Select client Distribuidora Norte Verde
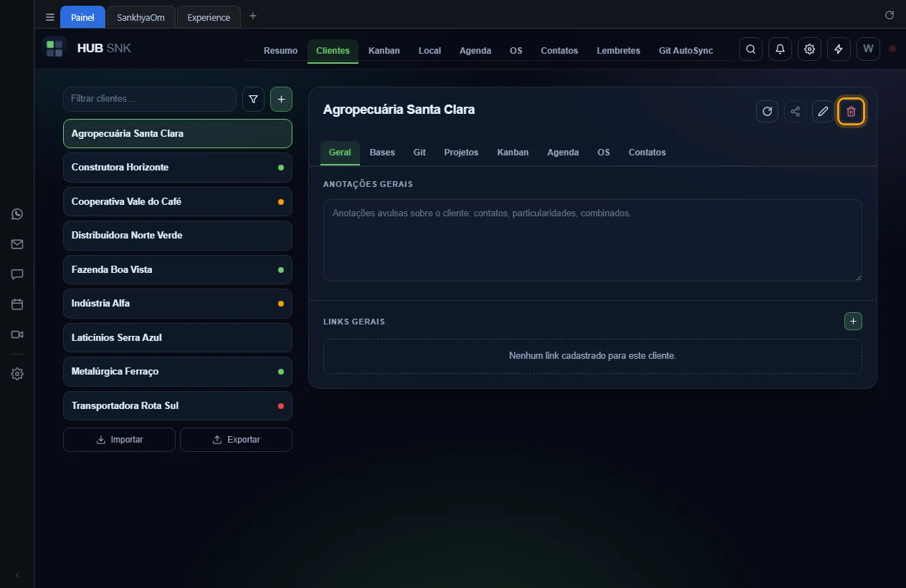 point(178,236)
